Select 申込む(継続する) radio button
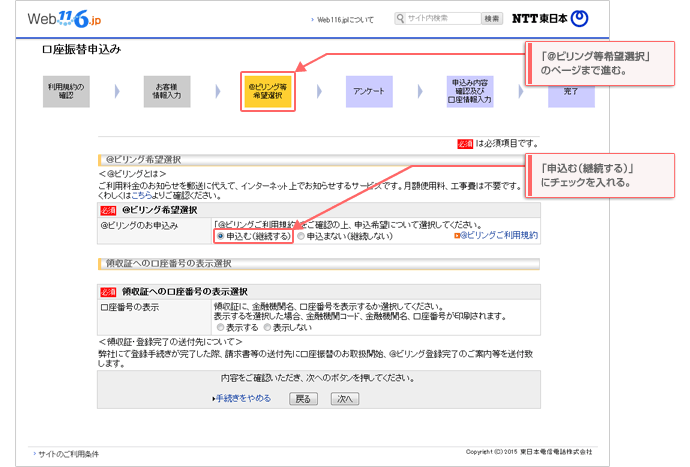 (x=220, y=237)
